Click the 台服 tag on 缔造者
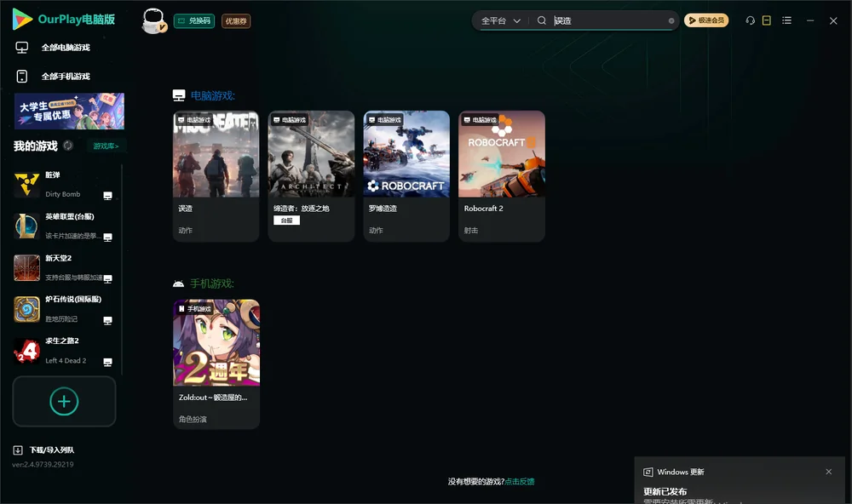This screenshot has height=504, width=852. point(286,220)
